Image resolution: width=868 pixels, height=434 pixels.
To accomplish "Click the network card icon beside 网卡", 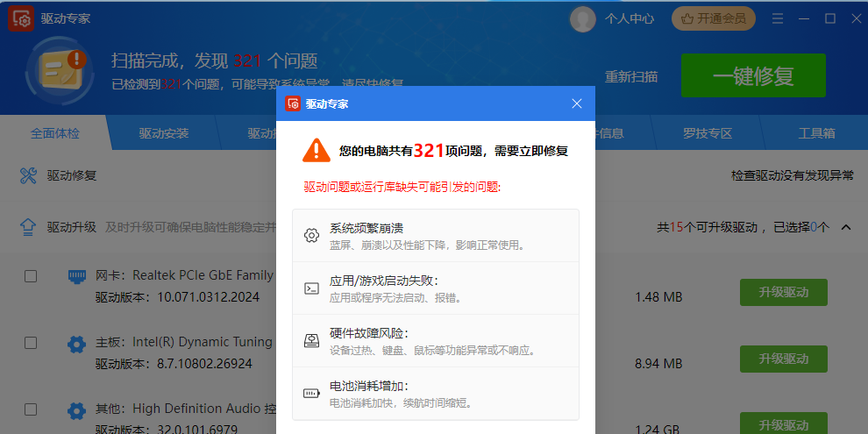I will click(x=77, y=276).
